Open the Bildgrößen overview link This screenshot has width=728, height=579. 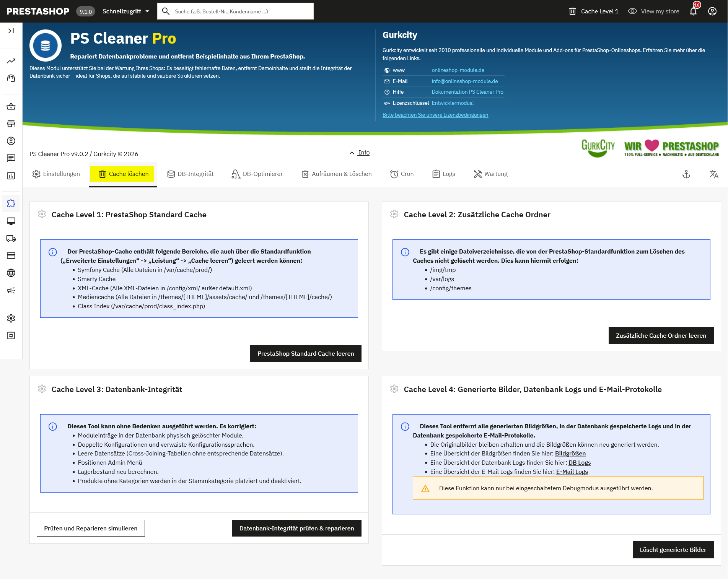click(570, 453)
